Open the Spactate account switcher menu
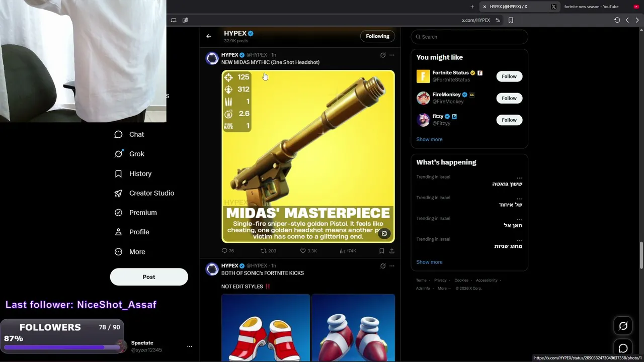Image resolution: width=644 pixels, height=362 pixels. [190, 346]
